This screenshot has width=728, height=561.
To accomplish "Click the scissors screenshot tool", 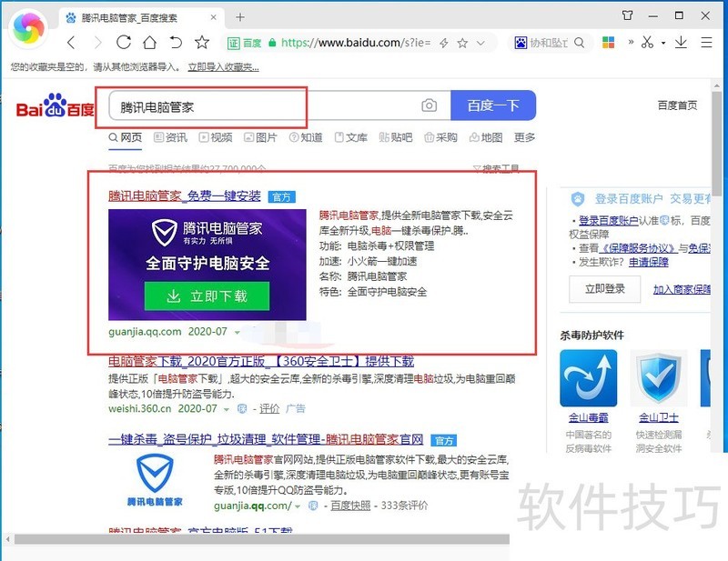I will (x=647, y=42).
